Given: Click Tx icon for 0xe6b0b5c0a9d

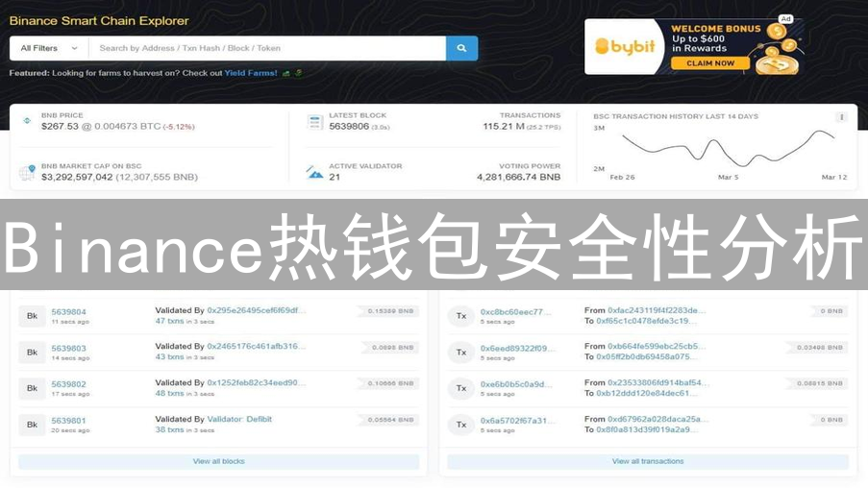Looking at the screenshot, I should (461, 388).
